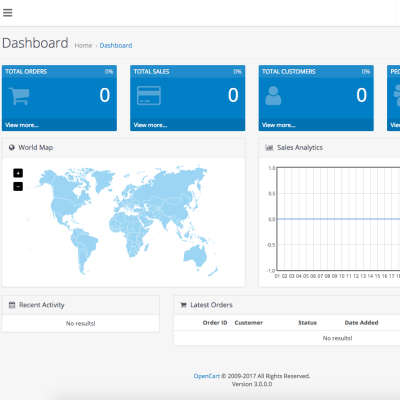This screenshot has height=400, width=400.
Task: View more under Total Orders
Action: point(22,125)
